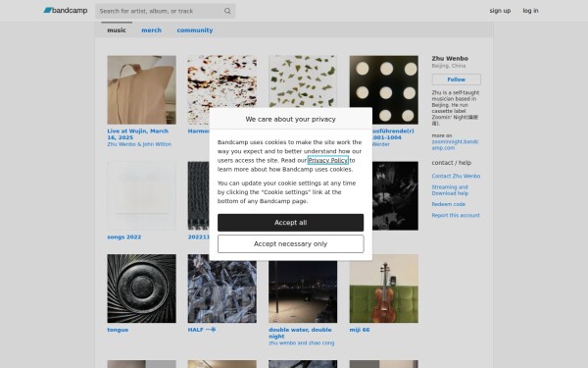Click the Bandcamp logo
Viewport: 588px width, 368px height.
[x=66, y=11]
